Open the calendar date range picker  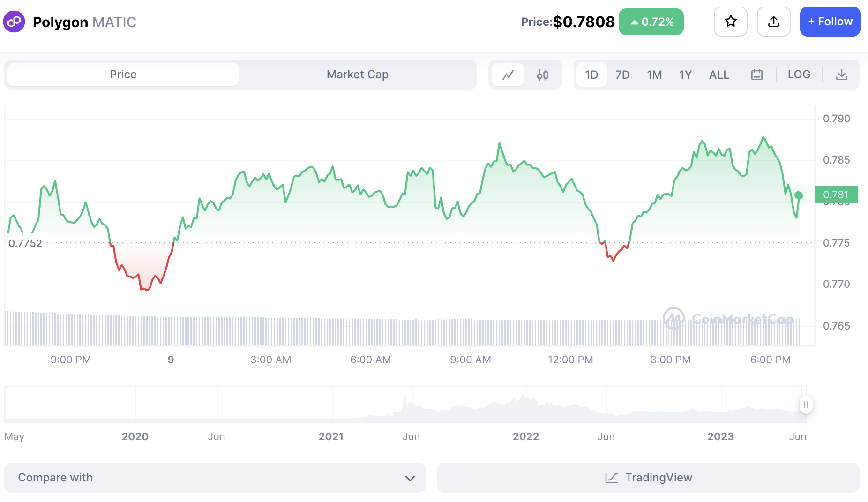757,75
